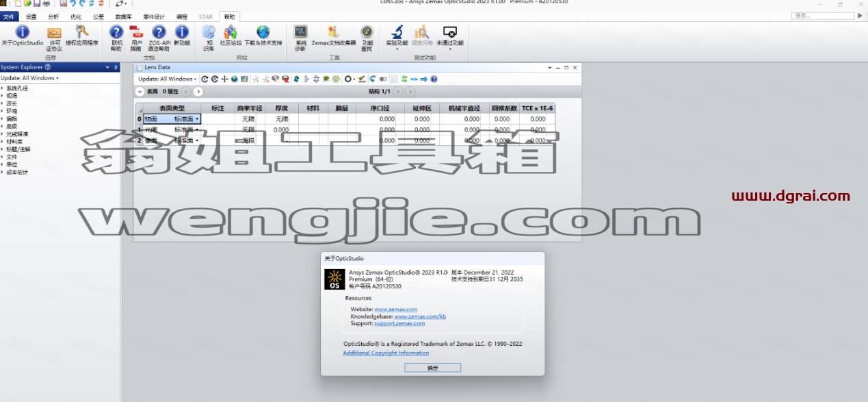Screen dimensions: 868x402
Task: Open the 文件 menu tab
Action: click(x=8, y=16)
